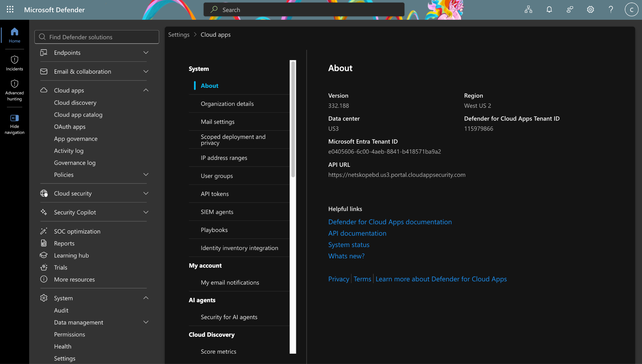Click the magnifier icon in global search
The width and height of the screenshot is (642, 364).
point(214,9)
